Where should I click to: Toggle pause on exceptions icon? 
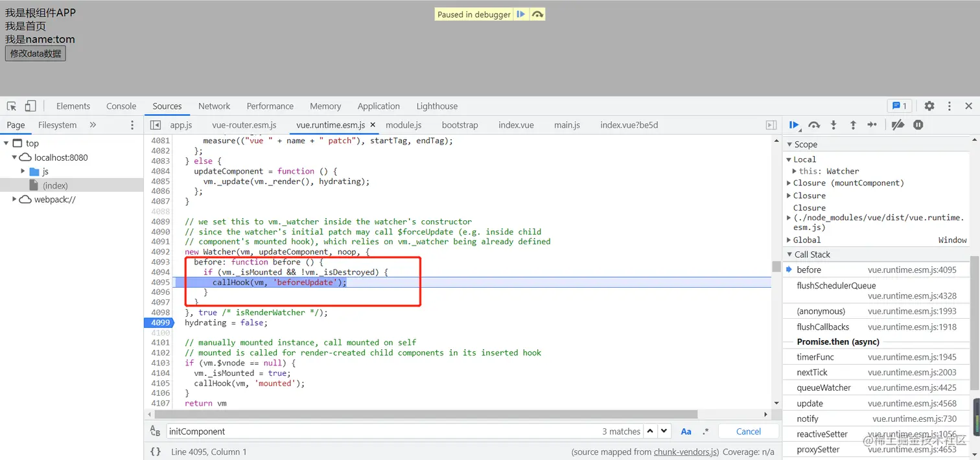918,125
